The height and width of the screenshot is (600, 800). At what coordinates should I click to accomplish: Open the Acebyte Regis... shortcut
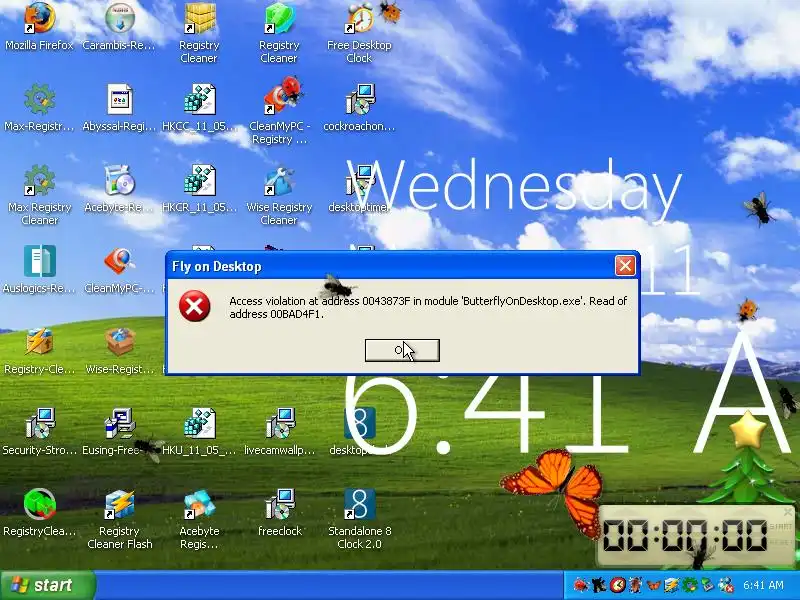[x=199, y=519]
